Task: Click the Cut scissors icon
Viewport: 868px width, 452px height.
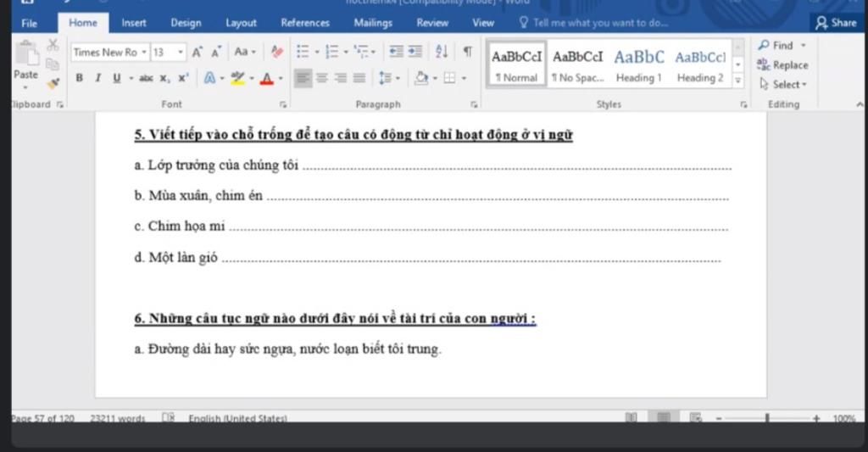Action: click(x=53, y=45)
